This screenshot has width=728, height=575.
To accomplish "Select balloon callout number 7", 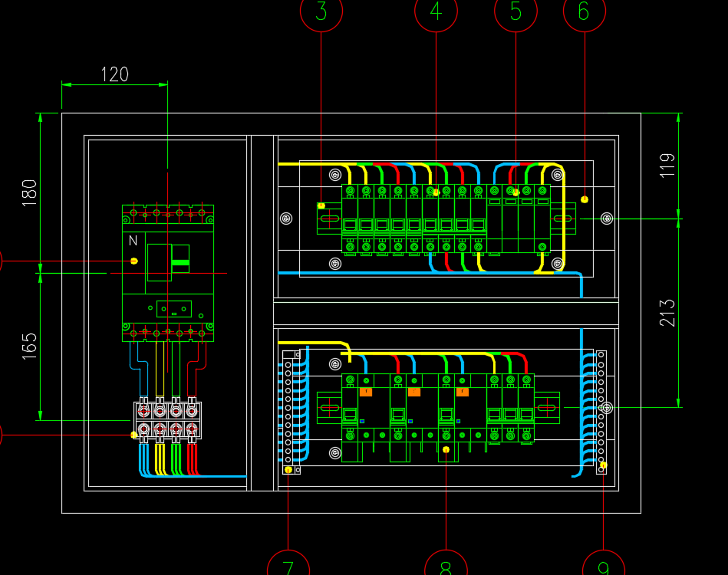I will click(x=288, y=567).
